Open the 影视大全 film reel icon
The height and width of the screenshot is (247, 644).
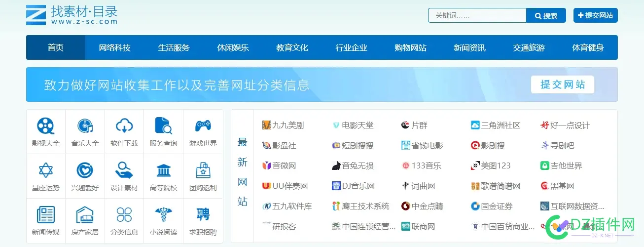pyautogui.click(x=46, y=126)
